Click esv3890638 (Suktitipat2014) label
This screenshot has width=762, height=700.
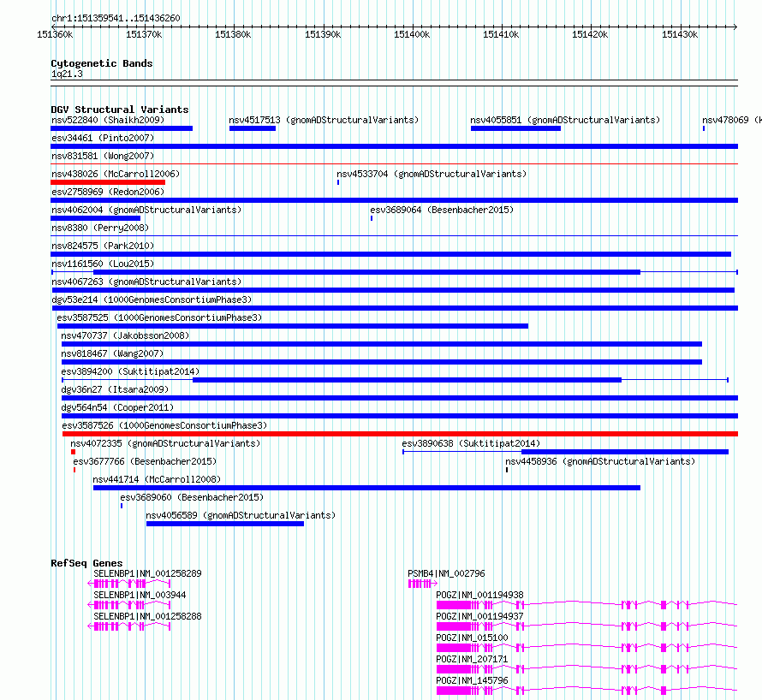[471, 443]
